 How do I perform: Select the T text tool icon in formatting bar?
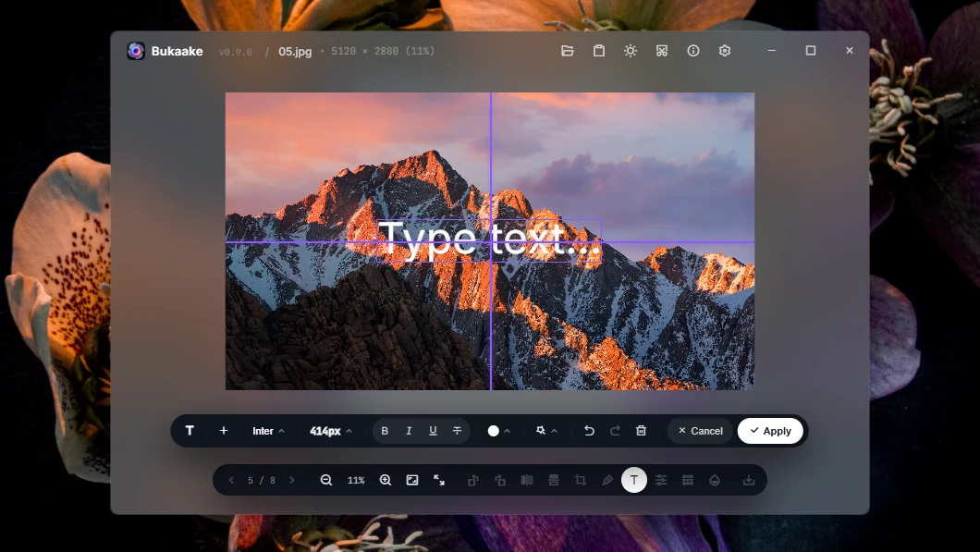tap(190, 431)
